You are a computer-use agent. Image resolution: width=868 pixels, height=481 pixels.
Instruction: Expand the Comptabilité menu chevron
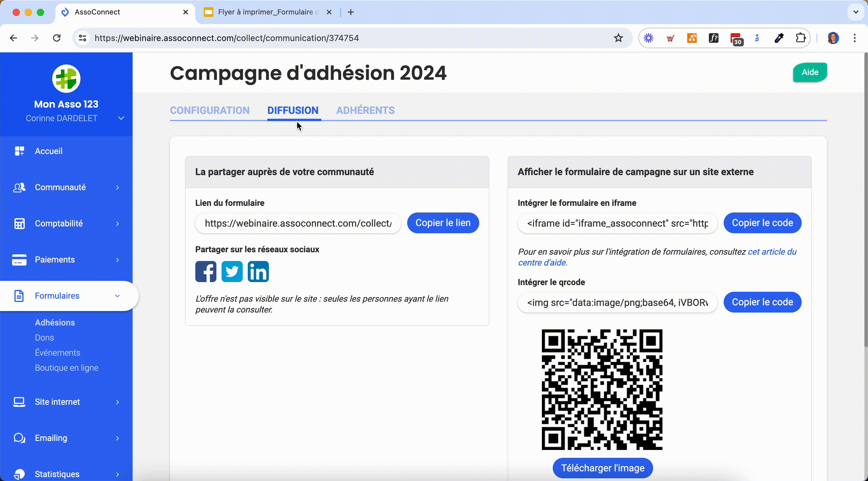[x=118, y=224]
